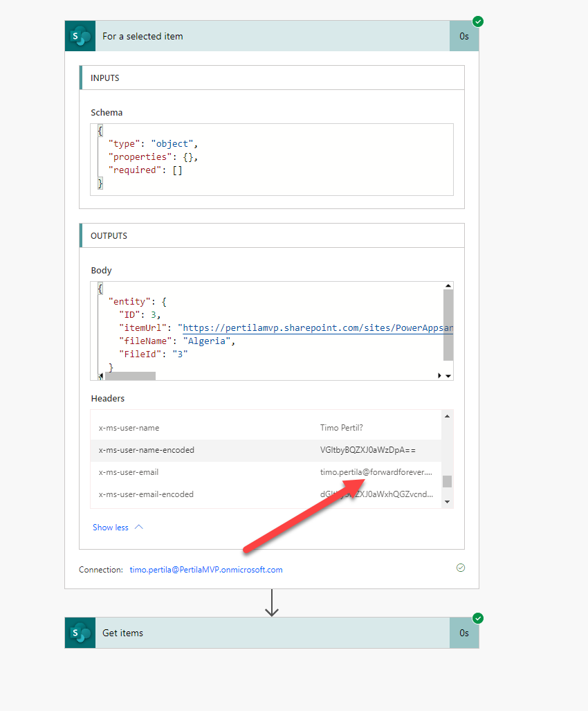
Task: Expand the 'Get items' step
Action: (x=270, y=633)
